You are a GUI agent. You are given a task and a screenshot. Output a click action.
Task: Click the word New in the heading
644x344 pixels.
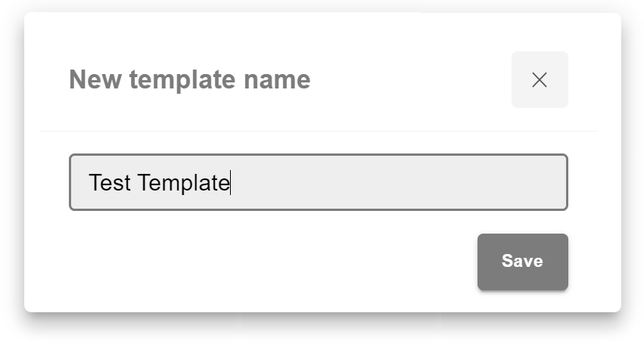(x=90, y=79)
